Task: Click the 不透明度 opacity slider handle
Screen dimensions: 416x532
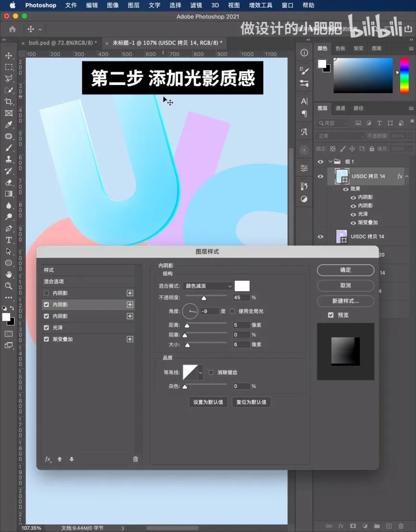Action: click(x=204, y=298)
